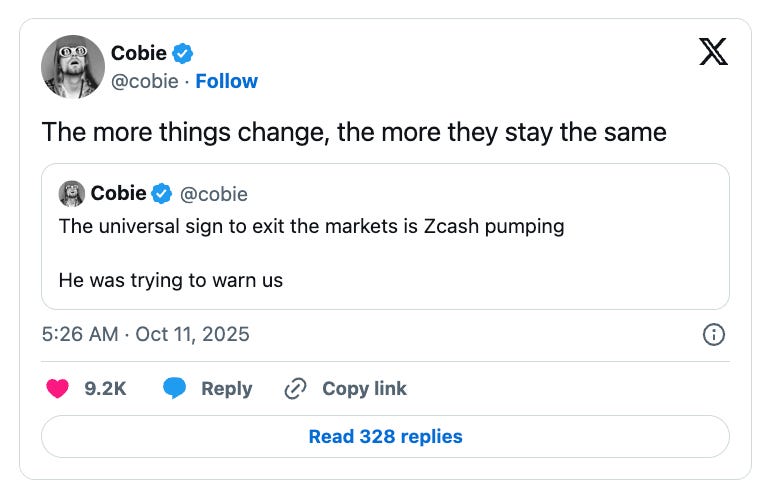Screen dimensions: 772x496
Task: Click the main tweet text
Action: (x=354, y=131)
